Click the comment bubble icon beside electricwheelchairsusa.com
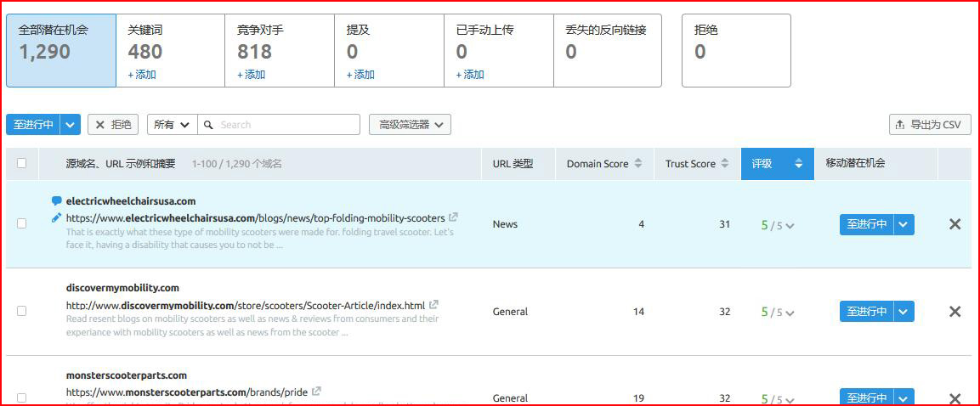Screen dimensions: 980x406 click(x=56, y=201)
